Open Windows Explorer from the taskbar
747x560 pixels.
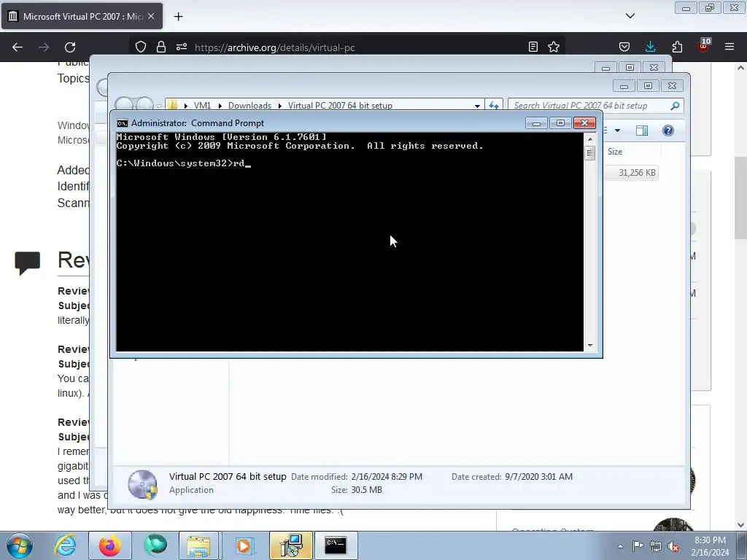pyautogui.click(x=198, y=545)
